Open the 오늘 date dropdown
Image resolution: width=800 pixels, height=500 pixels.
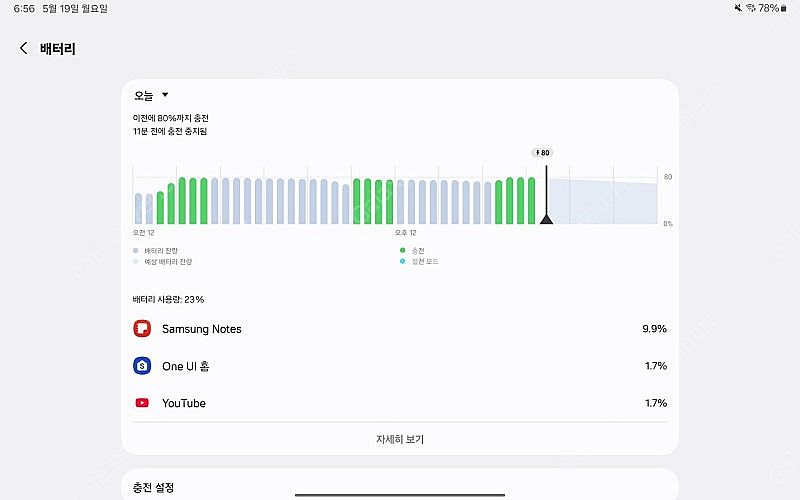point(151,95)
